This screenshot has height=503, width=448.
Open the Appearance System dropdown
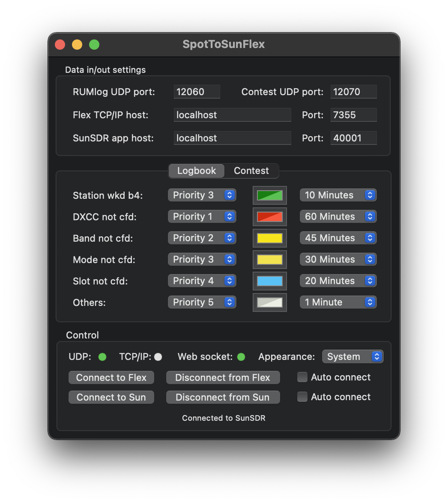click(x=353, y=357)
